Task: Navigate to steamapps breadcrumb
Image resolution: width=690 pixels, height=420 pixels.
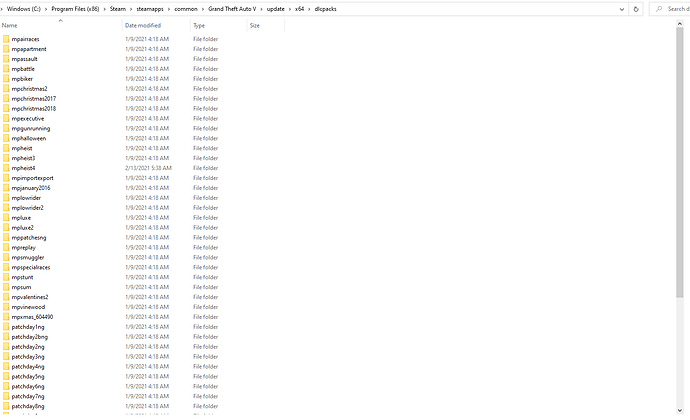Action: click(x=150, y=9)
